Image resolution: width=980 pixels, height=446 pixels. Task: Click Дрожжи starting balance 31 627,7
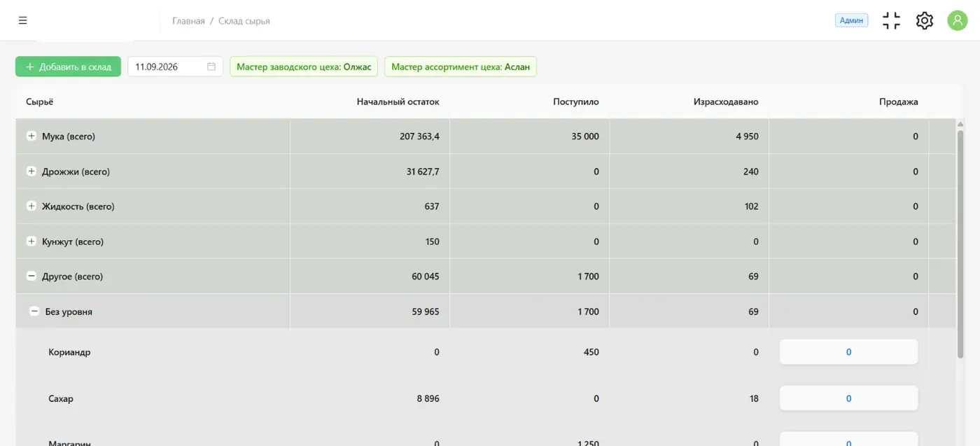click(423, 172)
